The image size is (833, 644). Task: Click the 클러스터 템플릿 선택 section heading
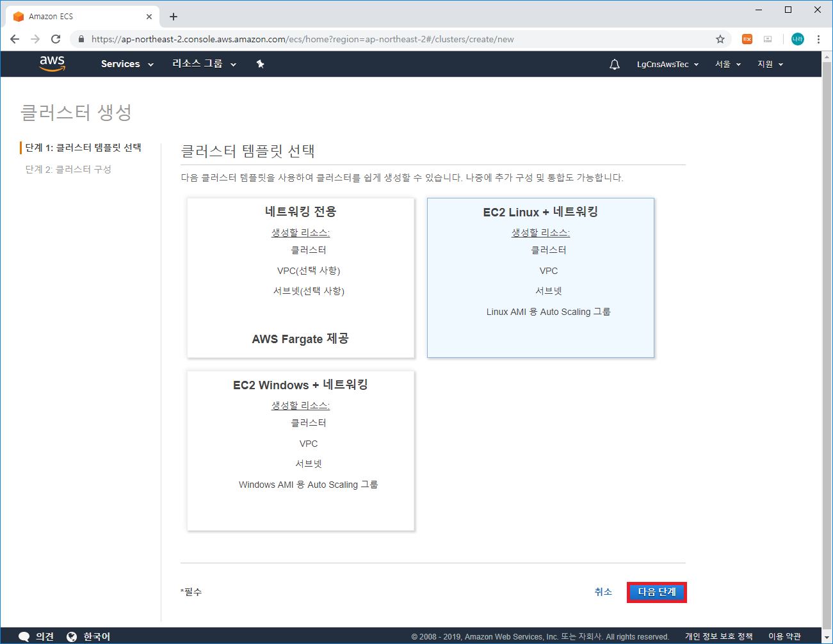coord(248,151)
